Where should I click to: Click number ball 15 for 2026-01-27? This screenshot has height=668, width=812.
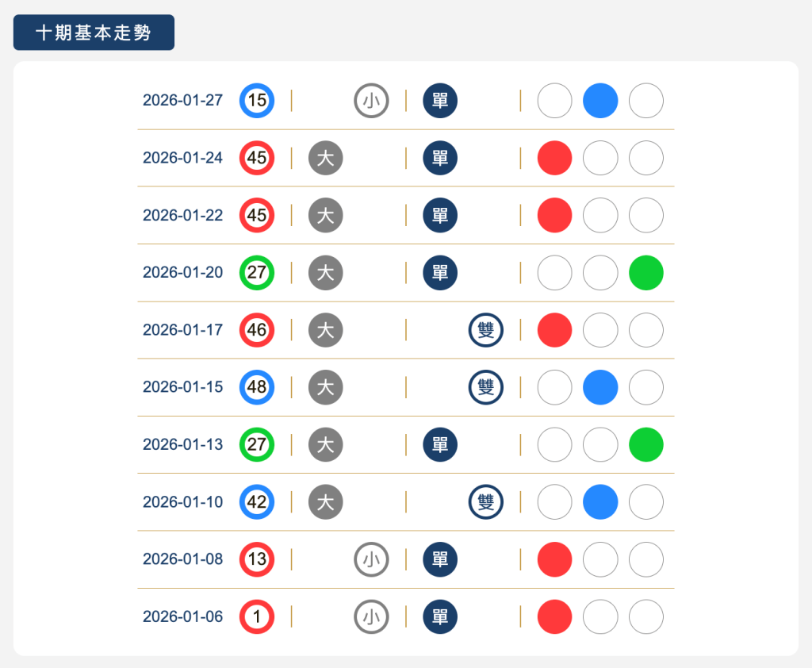click(257, 101)
